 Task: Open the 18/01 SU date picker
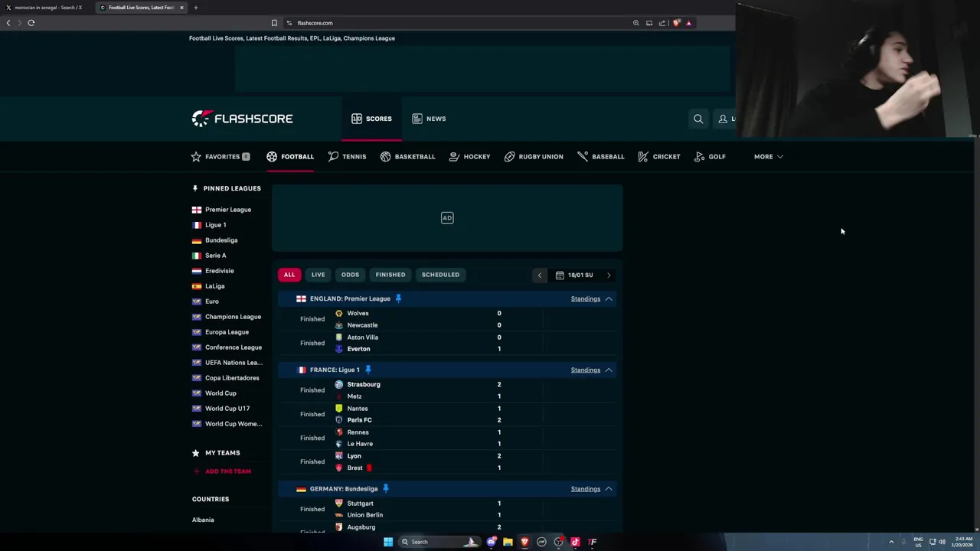tap(574, 275)
